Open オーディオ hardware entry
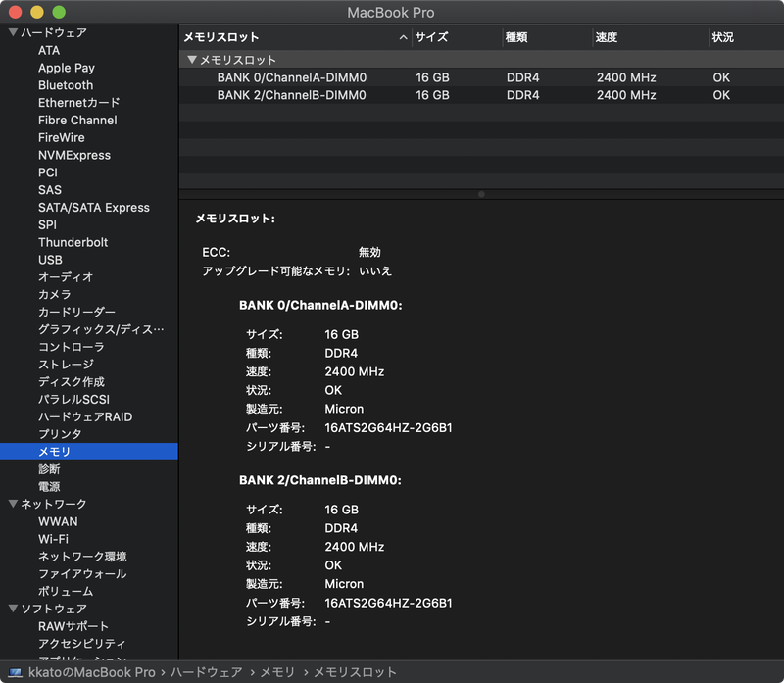784x683 pixels. [x=66, y=277]
